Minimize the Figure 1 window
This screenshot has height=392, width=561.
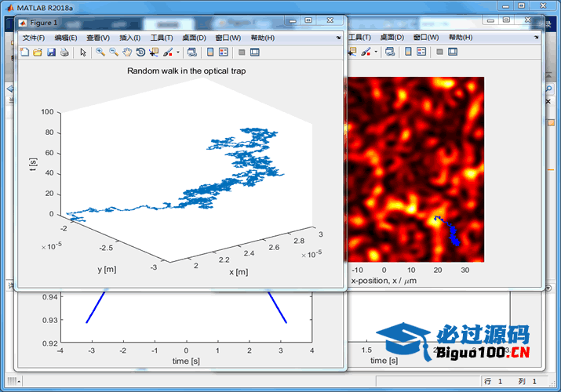[293, 20]
